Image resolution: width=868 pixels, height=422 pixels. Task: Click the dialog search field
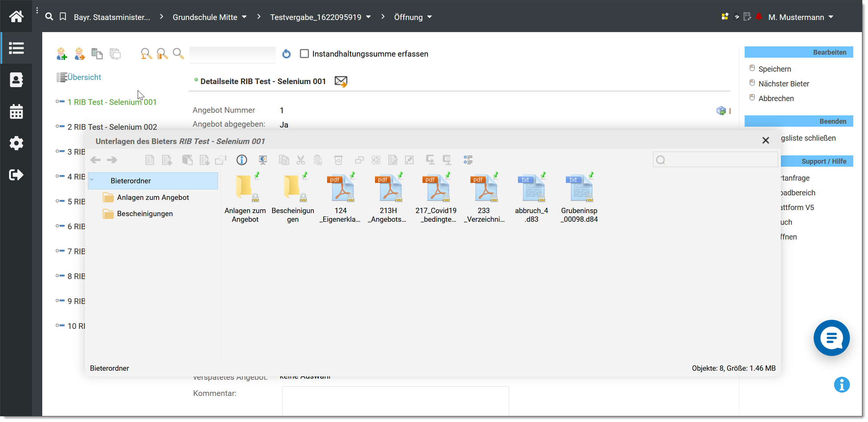click(x=715, y=160)
